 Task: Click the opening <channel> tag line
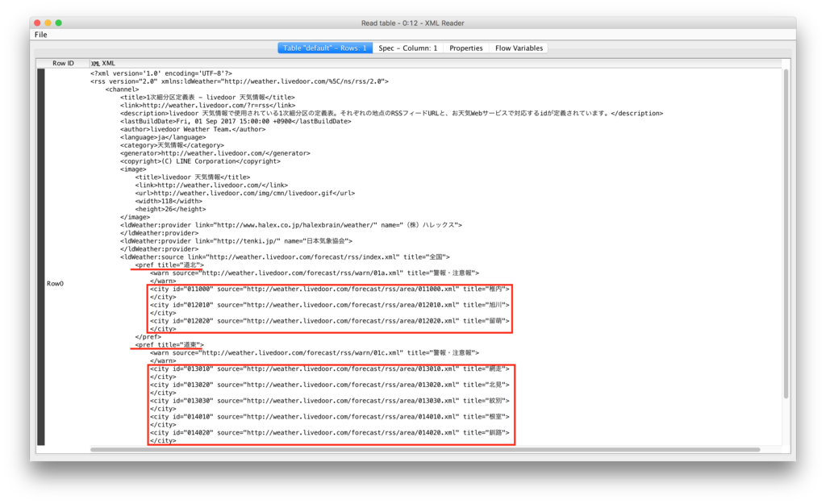(123, 89)
